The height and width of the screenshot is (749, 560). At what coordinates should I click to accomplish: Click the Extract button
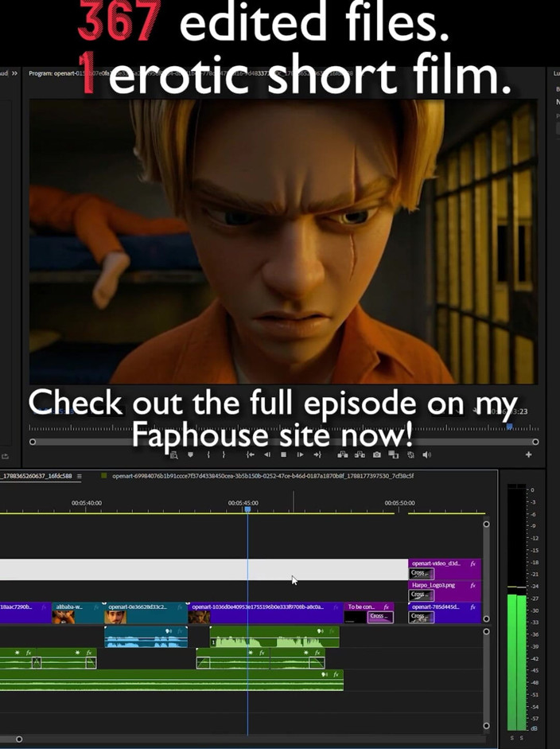pyautogui.click(x=360, y=454)
